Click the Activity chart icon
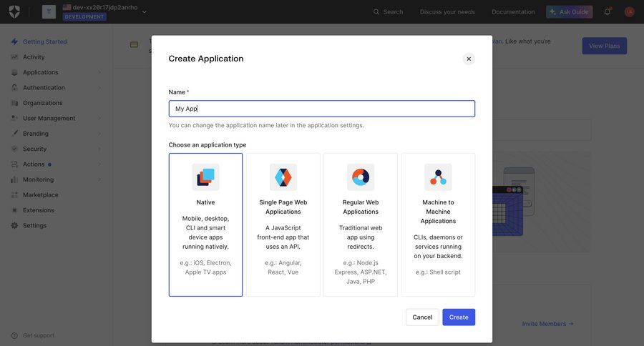This screenshot has height=346, width=644. click(x=14, y=57)
